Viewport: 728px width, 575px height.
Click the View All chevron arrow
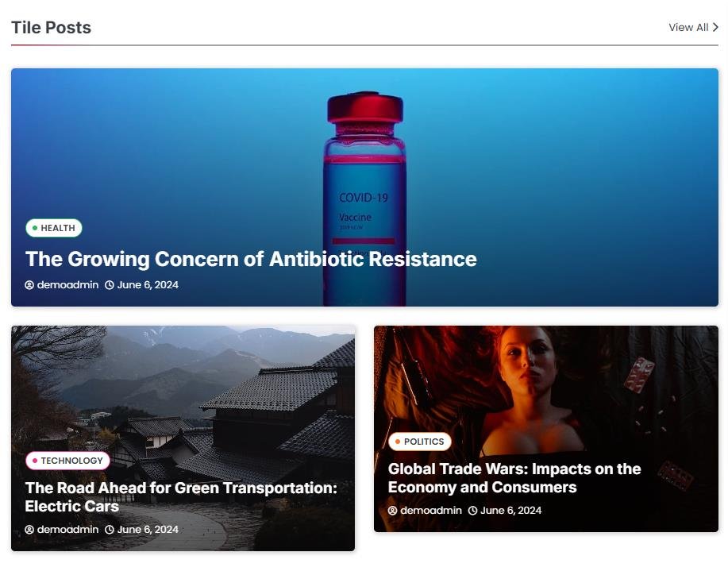pos(715,28)
